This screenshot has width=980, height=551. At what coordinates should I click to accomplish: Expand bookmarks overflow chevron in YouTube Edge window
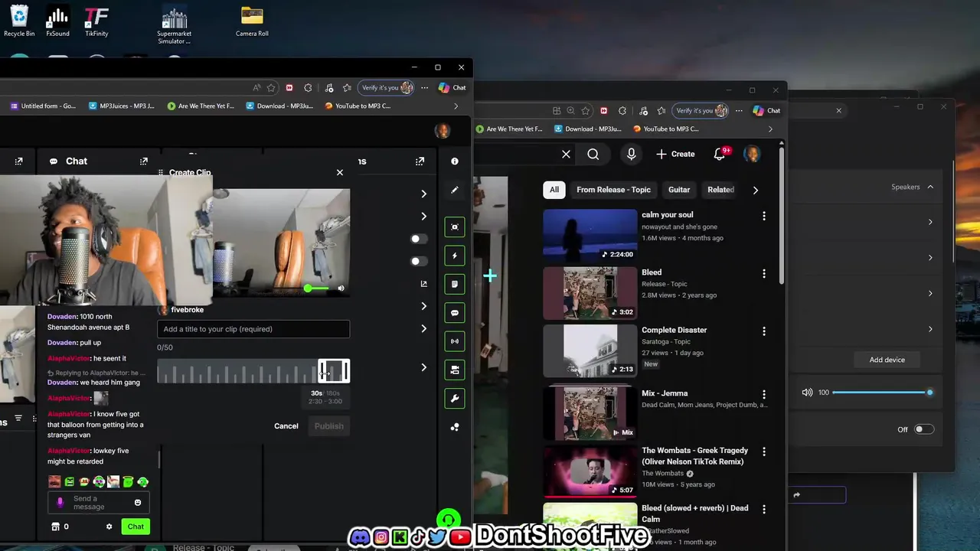tap(770, 129)
